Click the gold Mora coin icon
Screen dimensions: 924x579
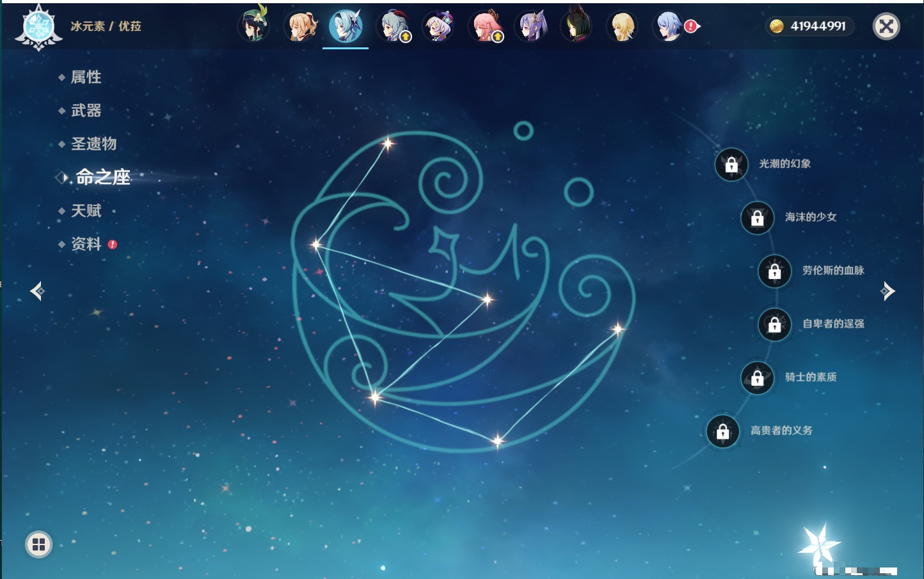[776, 26]
